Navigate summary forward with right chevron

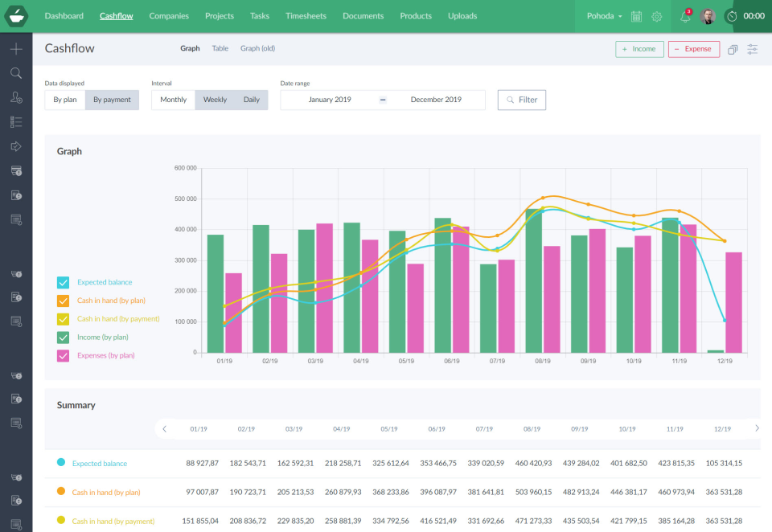click(x=757, y=429)
